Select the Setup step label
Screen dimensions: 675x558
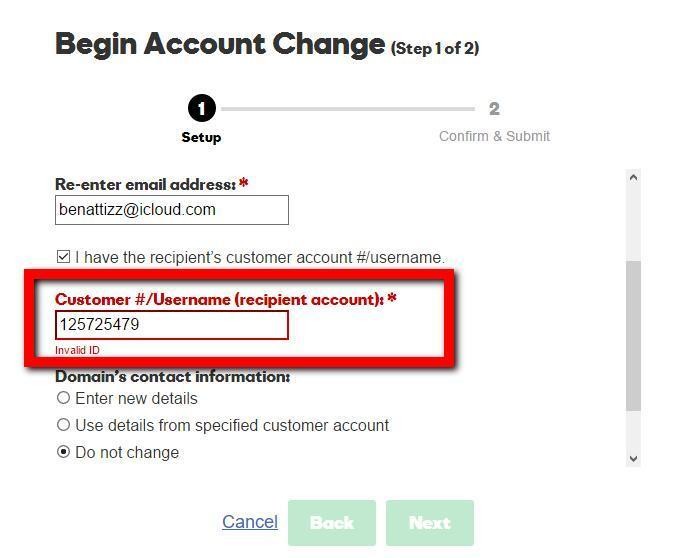coord(201,137)
